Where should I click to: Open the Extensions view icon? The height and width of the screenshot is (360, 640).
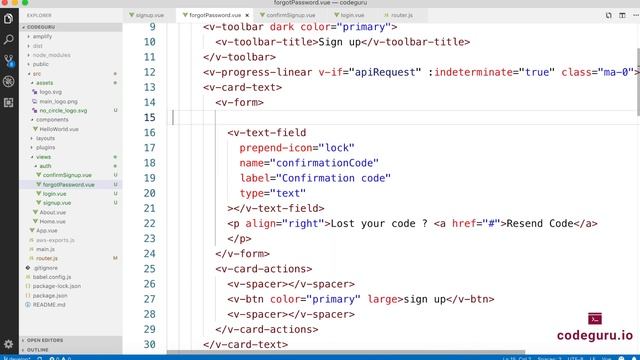click(9, 102)
